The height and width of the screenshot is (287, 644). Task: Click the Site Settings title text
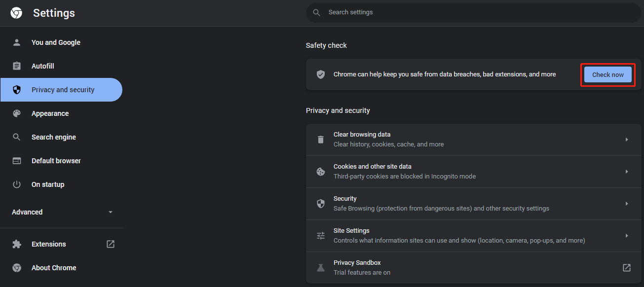coord(351,231)
